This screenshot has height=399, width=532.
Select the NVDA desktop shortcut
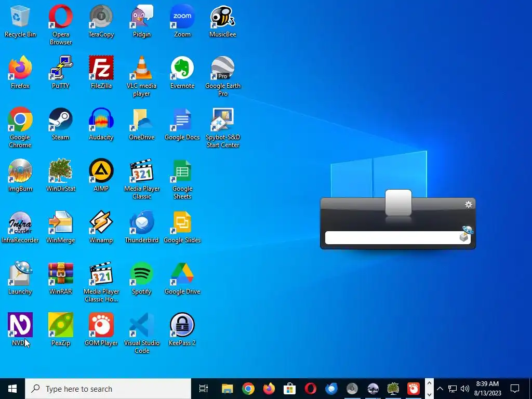tap(20, 329)
